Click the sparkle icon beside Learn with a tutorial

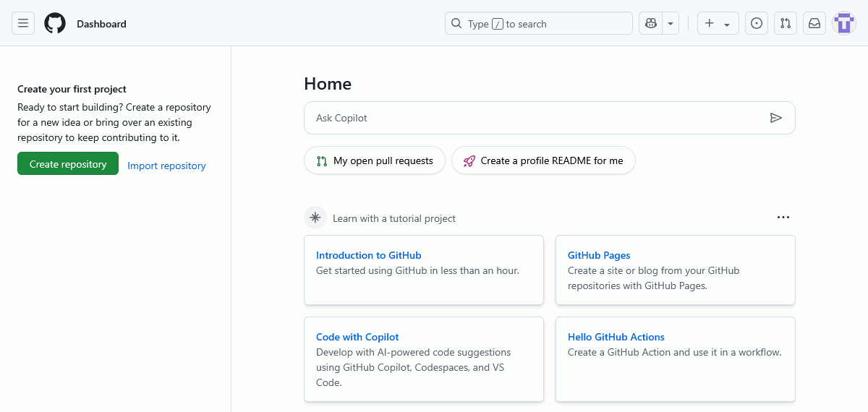[315, 218]
